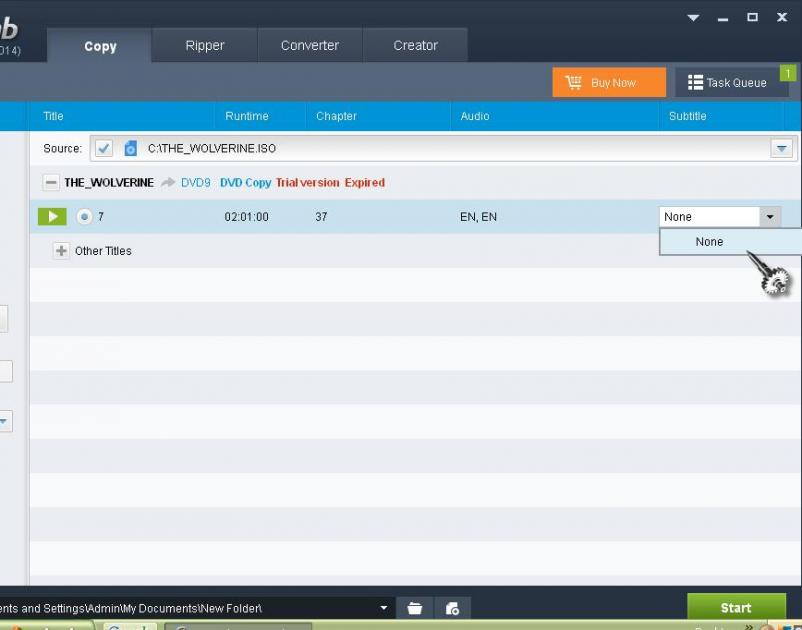Minimize the application window

723,19
